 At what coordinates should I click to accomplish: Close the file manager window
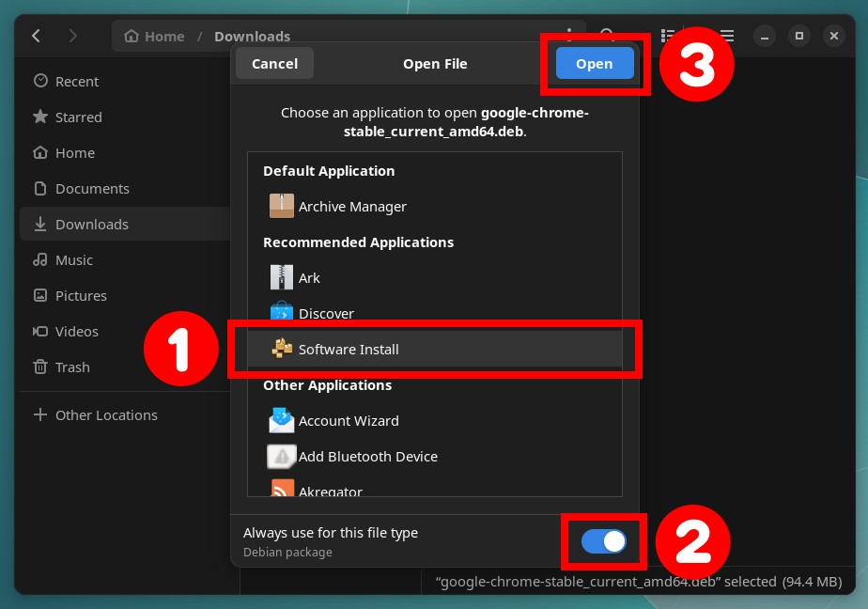coord(834,36)
